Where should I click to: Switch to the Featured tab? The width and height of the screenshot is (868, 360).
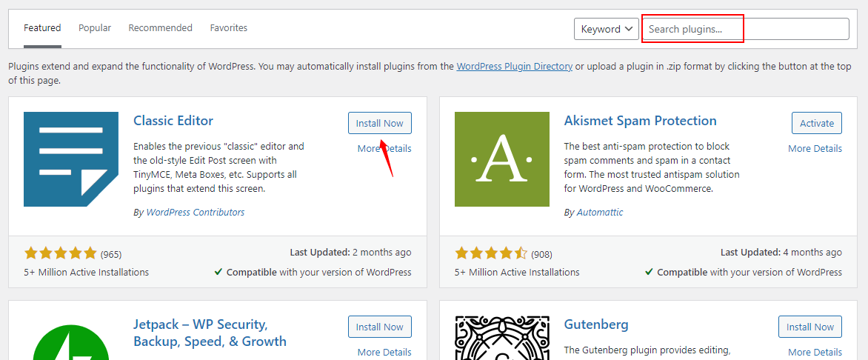(42, 27)
